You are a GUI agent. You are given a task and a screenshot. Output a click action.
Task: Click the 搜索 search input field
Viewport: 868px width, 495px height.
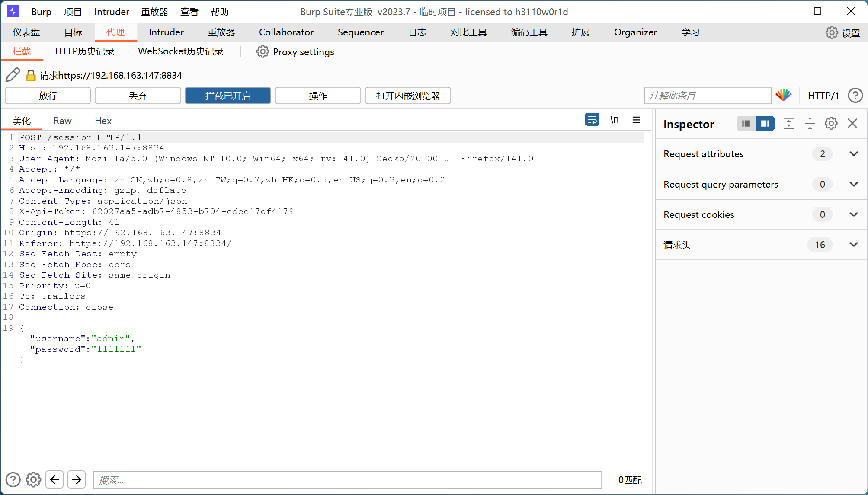(347, 479)
